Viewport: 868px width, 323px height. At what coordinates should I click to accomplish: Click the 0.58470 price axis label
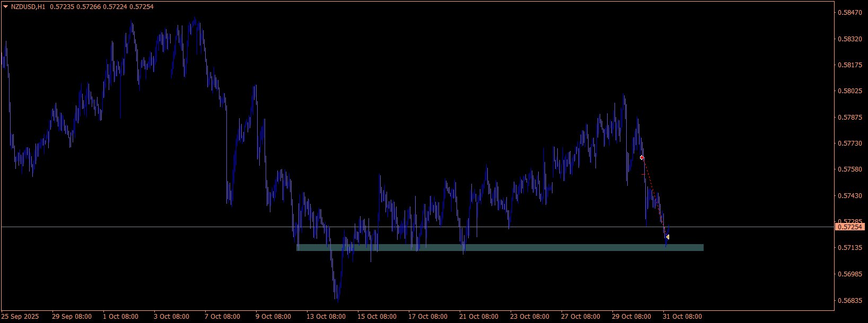(x=849, y=13)
